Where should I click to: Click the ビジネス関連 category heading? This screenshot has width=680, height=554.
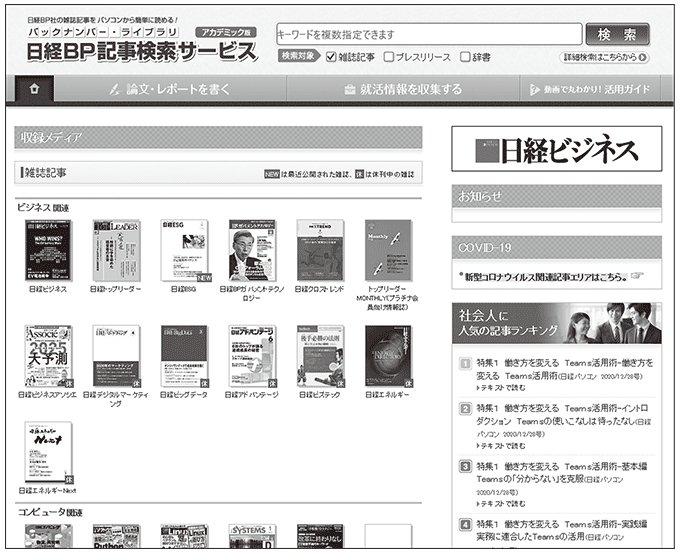[x=43, y=208]
